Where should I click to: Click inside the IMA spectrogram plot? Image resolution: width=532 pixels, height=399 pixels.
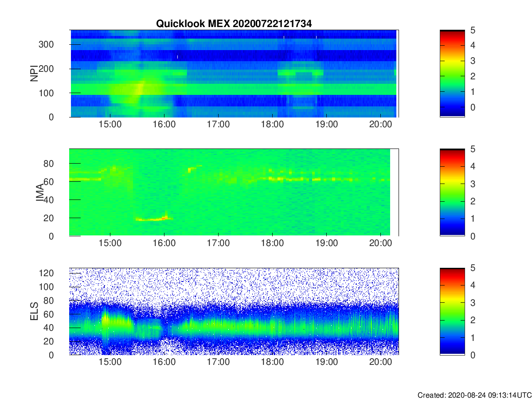[x=234, y=192]
